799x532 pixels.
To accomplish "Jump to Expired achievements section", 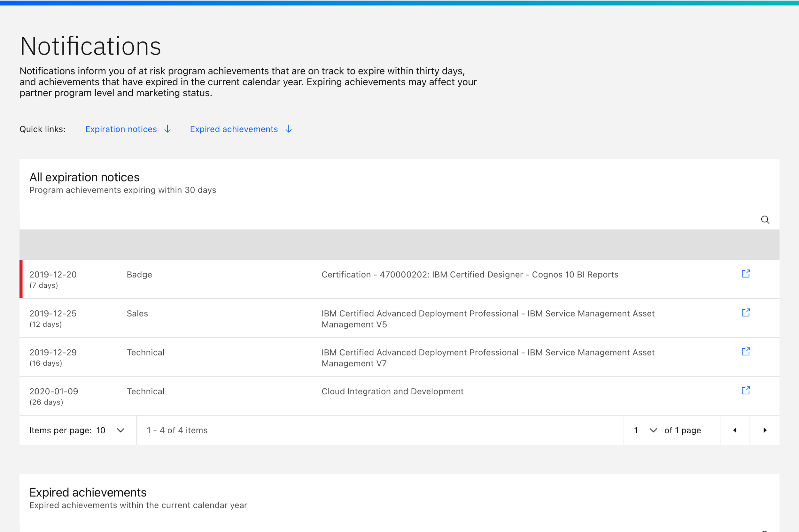I will pos(234,129).
